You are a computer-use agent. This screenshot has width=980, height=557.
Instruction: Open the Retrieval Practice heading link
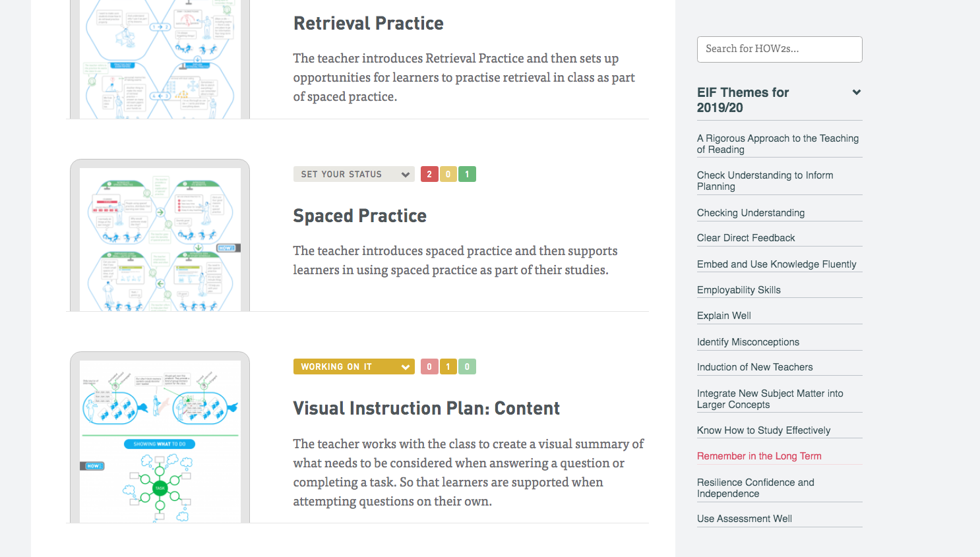(369, 23)
